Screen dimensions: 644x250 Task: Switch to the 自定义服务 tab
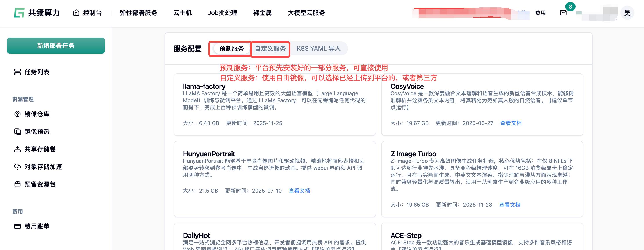click(270, 48)
